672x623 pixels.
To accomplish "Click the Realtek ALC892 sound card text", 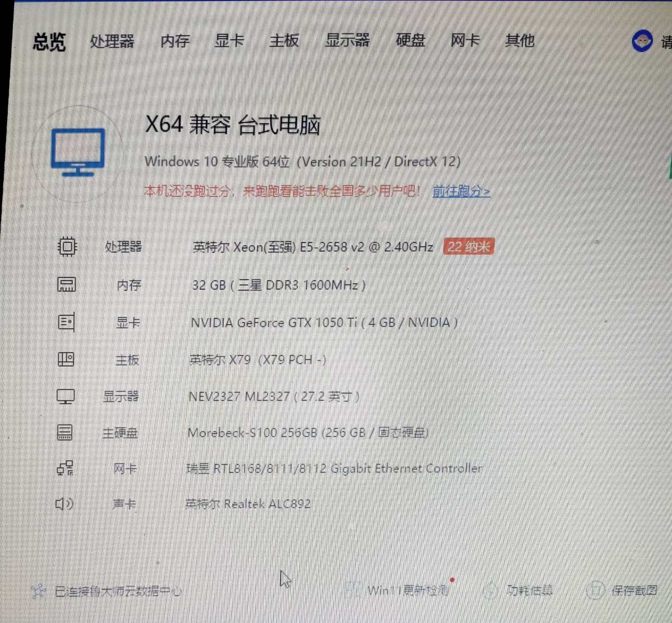I will pyautogui.click(x=248, y=504).
